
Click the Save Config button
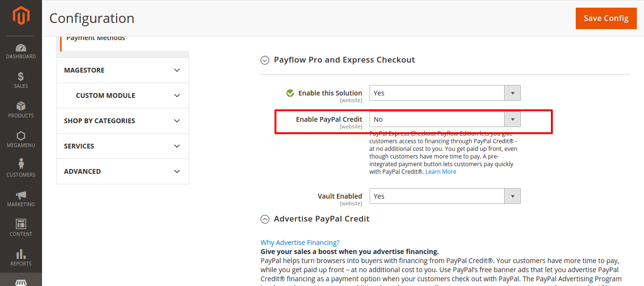(x=606, y=18)
